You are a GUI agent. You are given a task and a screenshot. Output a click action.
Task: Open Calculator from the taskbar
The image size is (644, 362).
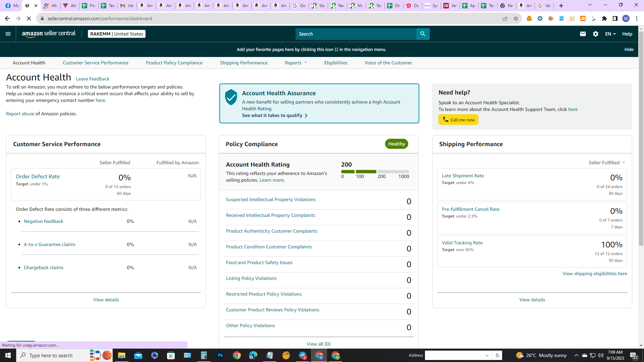click(x=204, y=355)
